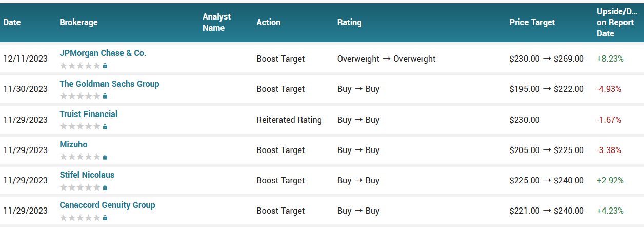Image resolution: width=644 pixels, height=227 pixels.
Task: Sort by Date column header
Action: 12,23
